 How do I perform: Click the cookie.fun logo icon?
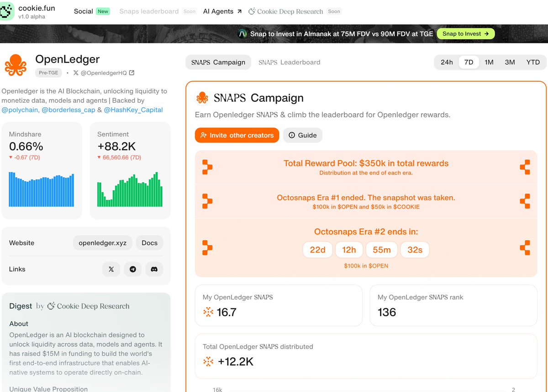click(7, 11)
